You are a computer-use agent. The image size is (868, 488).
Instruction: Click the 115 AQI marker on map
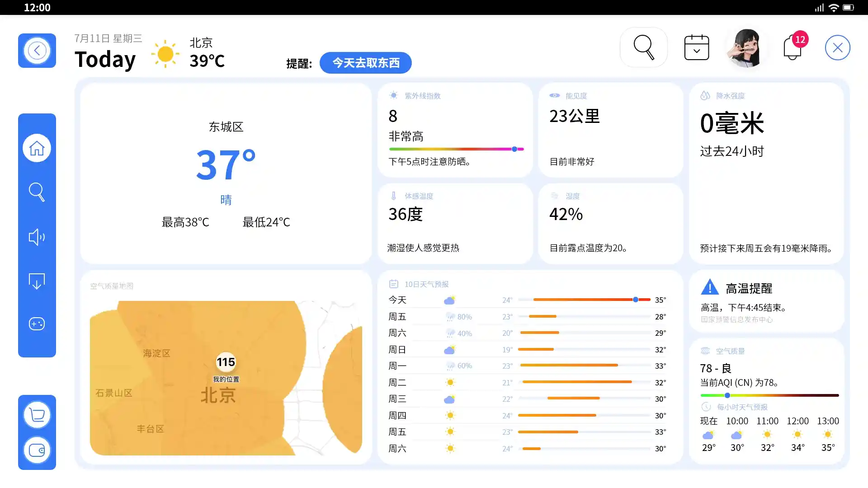226,362
